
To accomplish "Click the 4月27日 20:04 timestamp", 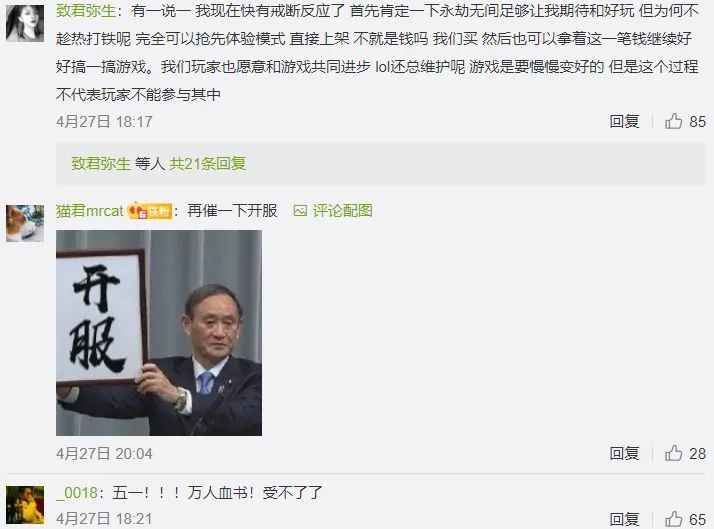I will (104, 453).
